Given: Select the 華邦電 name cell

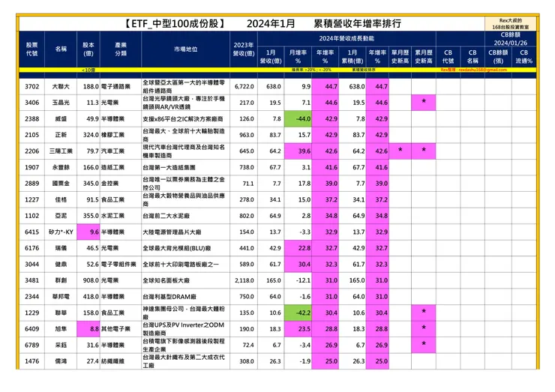Looking at the screenshot, I should 61,297.
